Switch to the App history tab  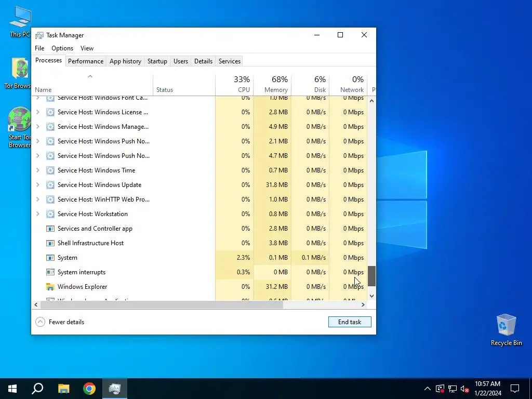tap(125, 61)
